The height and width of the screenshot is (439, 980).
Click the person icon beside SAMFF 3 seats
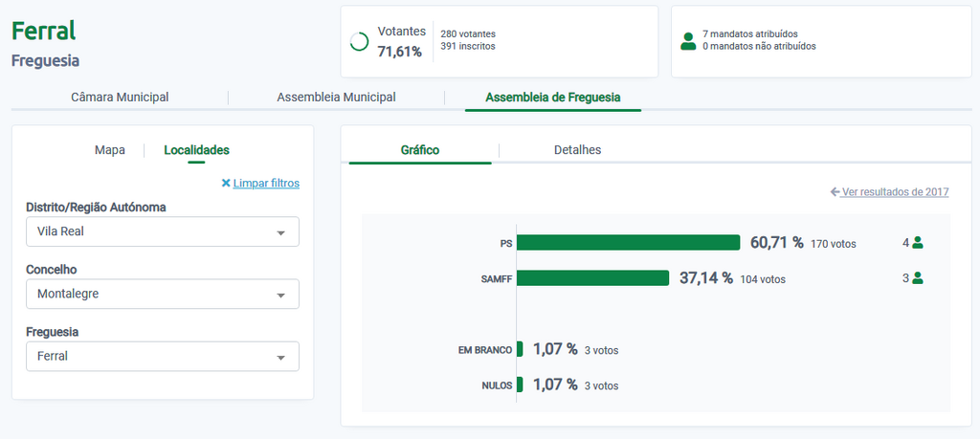(918, 278)
